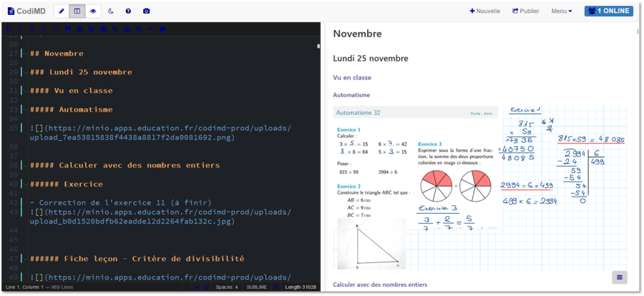This screenshot has width=644, height=296.
Task: Create a new note with Nouvelle
Action: pos(484,11)
